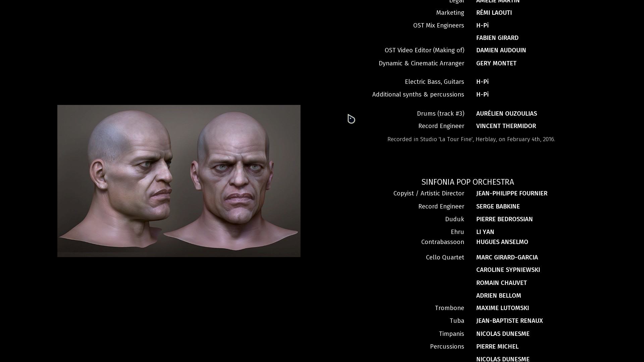Click the JEAN-BAPTISTE RENAUX tuba credit
The width and height of the screenshot is (644, 362).
[x=509, y=321]
